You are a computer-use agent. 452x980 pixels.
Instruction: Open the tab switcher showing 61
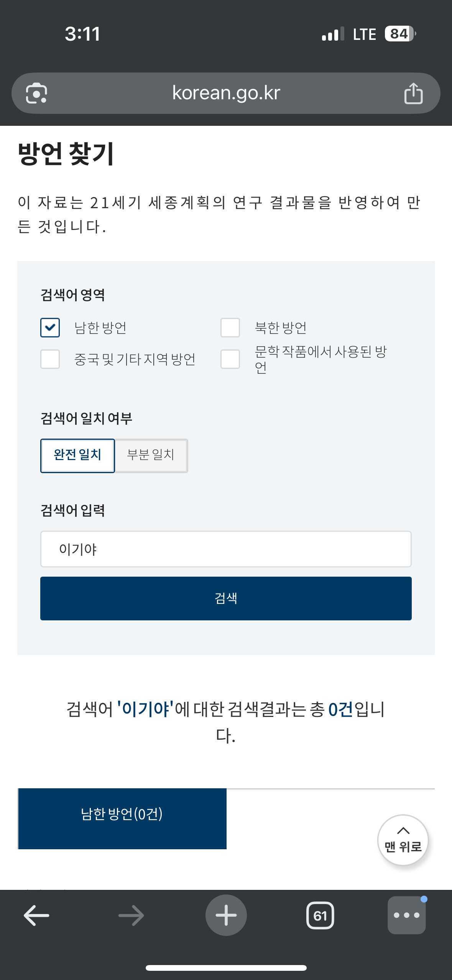[x=320, y=915]
